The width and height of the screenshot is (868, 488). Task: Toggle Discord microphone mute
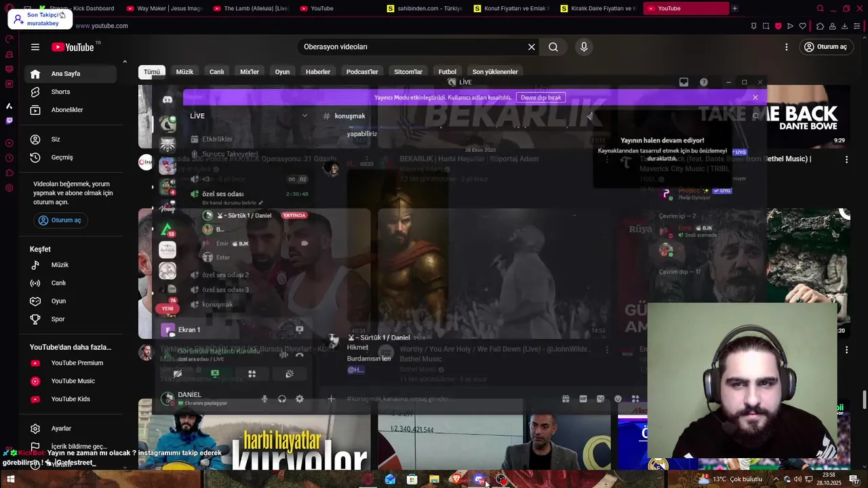tap(264, 399)
